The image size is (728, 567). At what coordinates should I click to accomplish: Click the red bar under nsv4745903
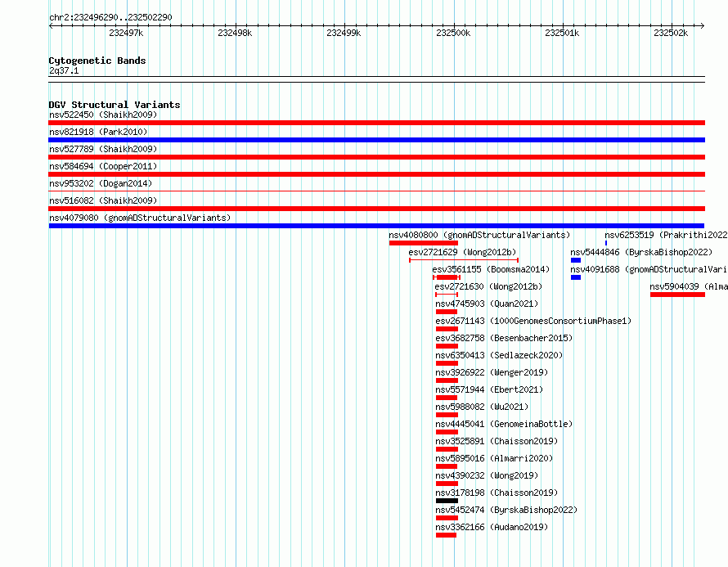pyautogui.click(x=447, y=312)
